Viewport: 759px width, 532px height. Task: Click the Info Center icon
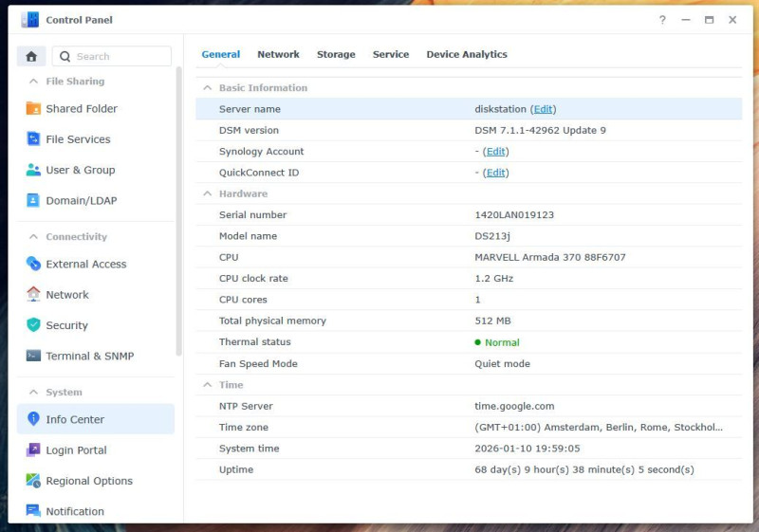[33, 419]
